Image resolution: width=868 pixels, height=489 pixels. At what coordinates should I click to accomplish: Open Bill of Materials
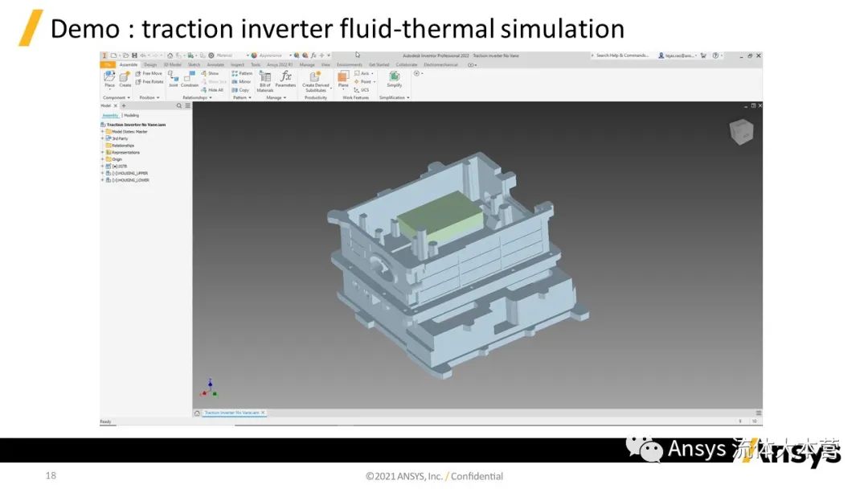tap(265, 81)
